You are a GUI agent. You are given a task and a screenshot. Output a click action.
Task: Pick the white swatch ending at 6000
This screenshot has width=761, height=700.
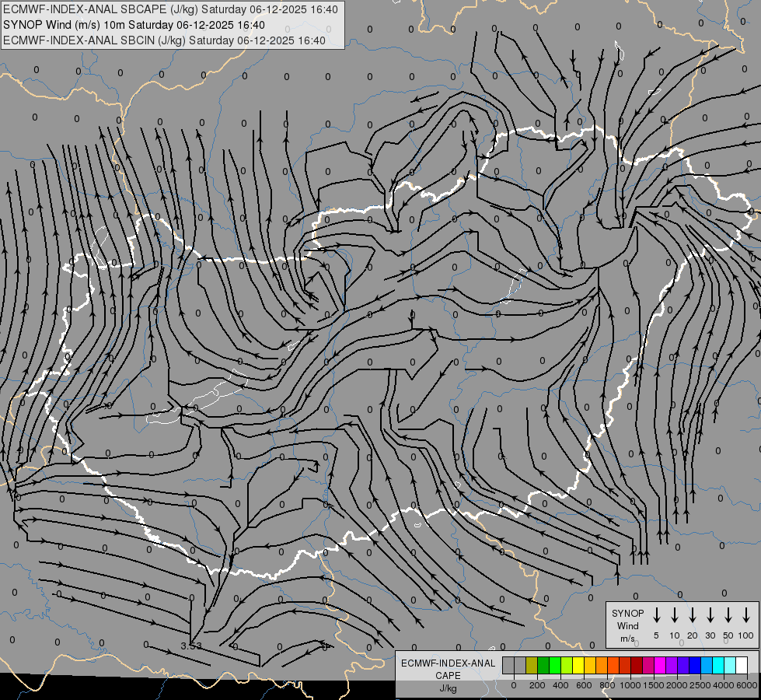point(742,665)
